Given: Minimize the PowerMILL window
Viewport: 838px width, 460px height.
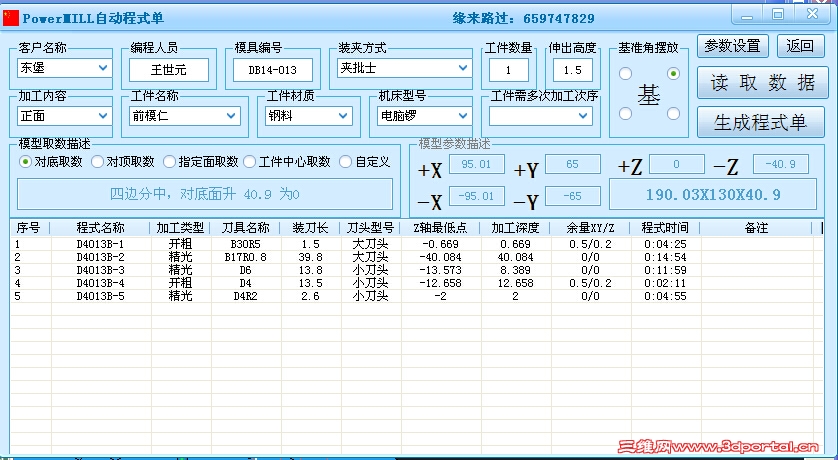Looking at the screenshot, I should point(747,15).
